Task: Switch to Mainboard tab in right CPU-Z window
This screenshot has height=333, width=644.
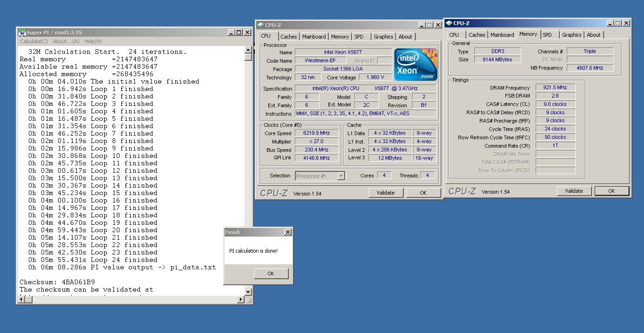Action: 502,35
